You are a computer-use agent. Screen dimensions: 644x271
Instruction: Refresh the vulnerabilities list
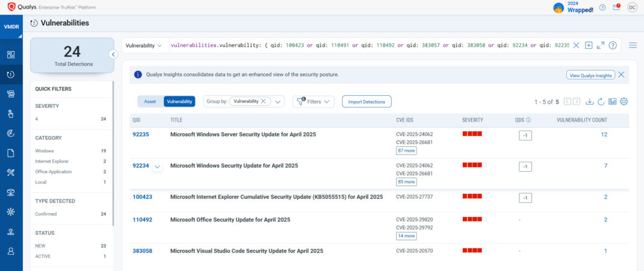click(601, 102)
